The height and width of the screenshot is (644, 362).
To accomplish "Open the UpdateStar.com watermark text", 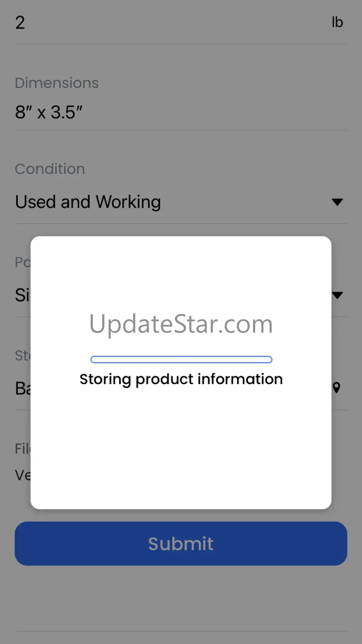I will click(x=181, y=324).
